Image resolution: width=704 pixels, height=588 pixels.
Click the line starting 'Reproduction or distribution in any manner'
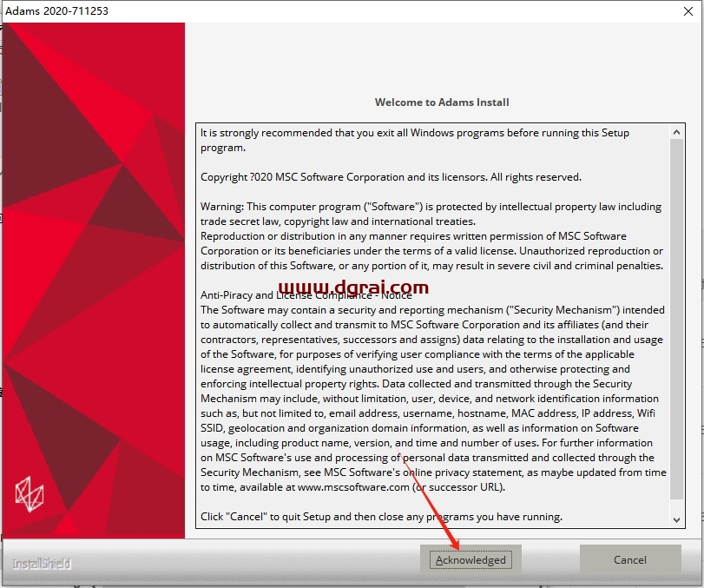[413, 236]
